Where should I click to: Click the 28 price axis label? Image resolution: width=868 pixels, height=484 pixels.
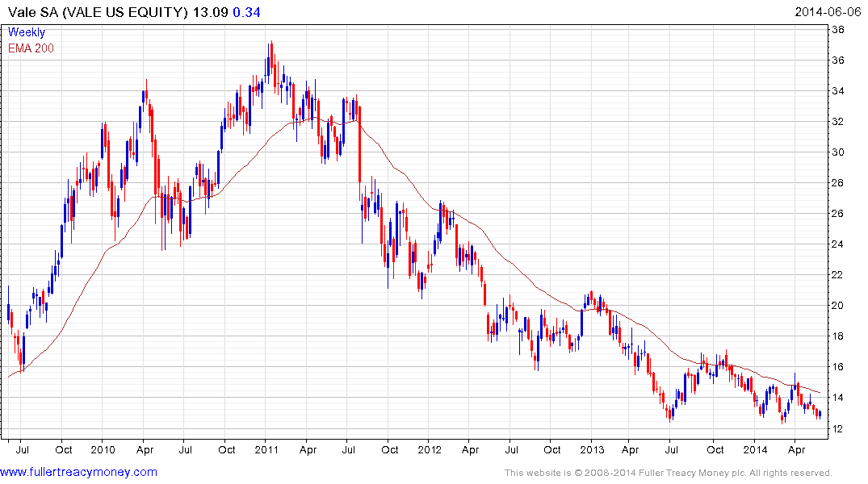[x=838, y=183]
